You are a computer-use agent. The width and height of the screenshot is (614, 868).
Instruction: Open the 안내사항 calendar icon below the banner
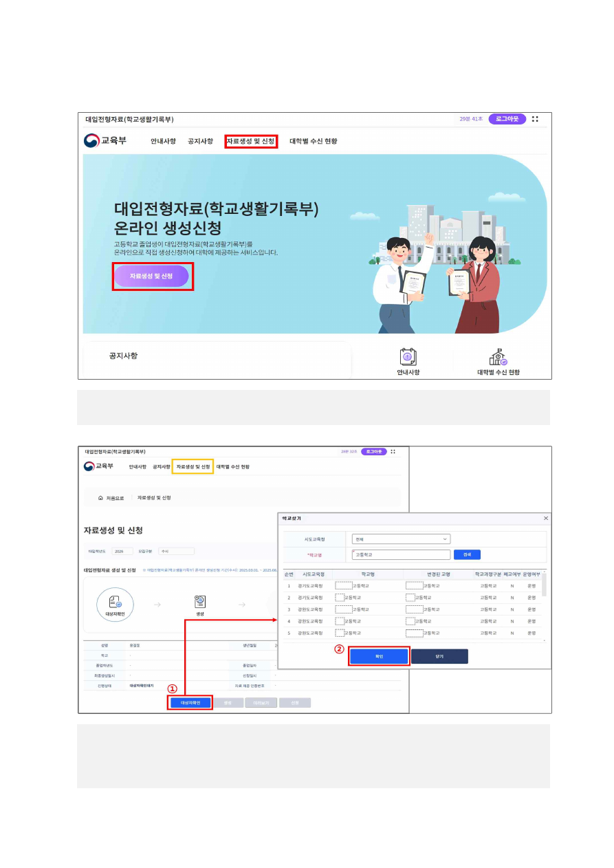408,357
